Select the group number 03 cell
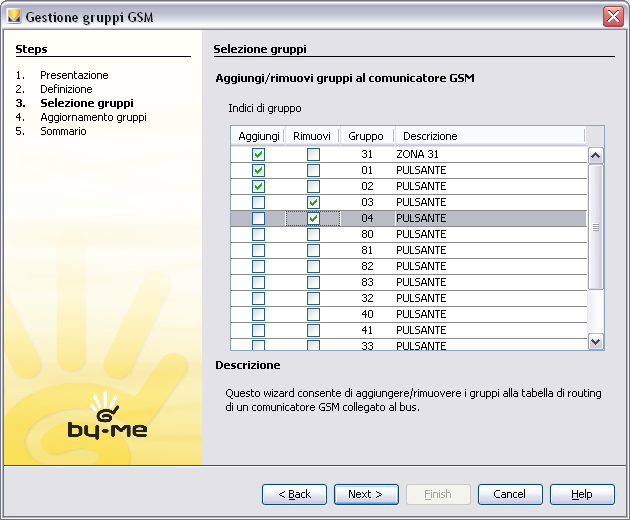 (367, 202)
